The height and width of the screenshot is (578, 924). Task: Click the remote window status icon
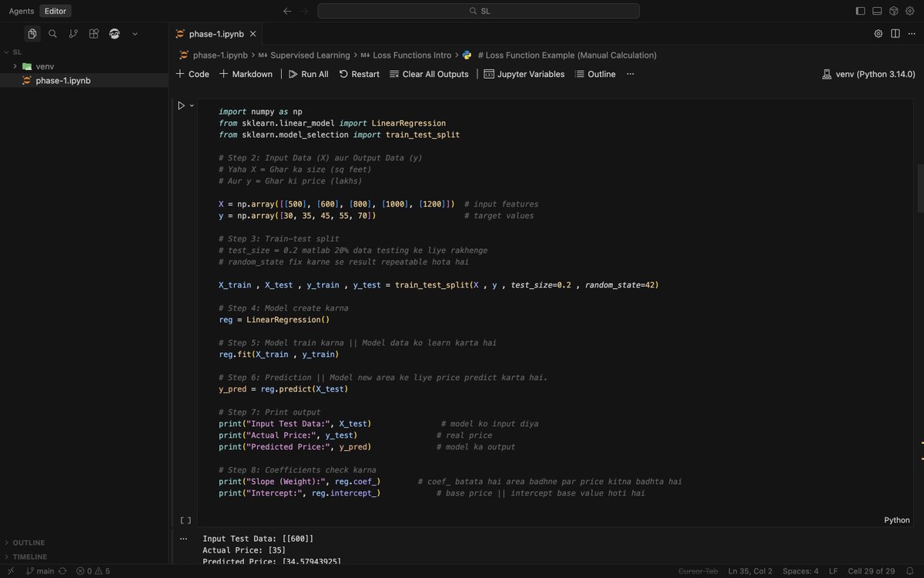11,571
